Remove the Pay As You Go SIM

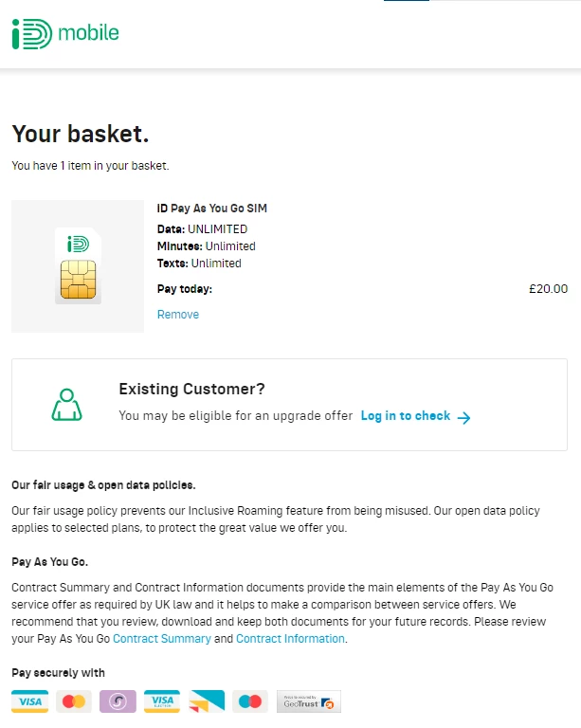pyautogui.click(x=178, y=315)
